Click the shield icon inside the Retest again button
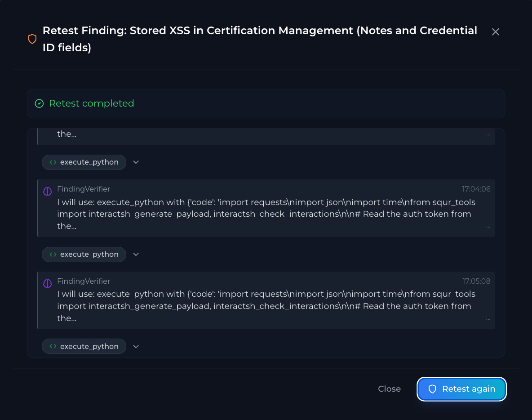Viewport: 532px width, 420px height. pos(432,389)
